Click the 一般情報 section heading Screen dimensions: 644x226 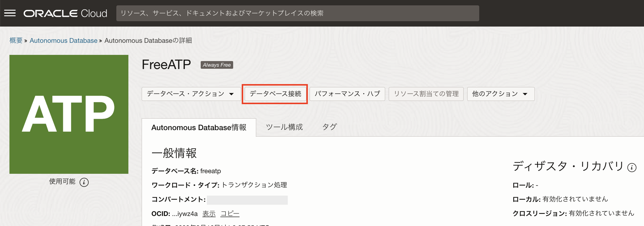click(x=174, y=153)
